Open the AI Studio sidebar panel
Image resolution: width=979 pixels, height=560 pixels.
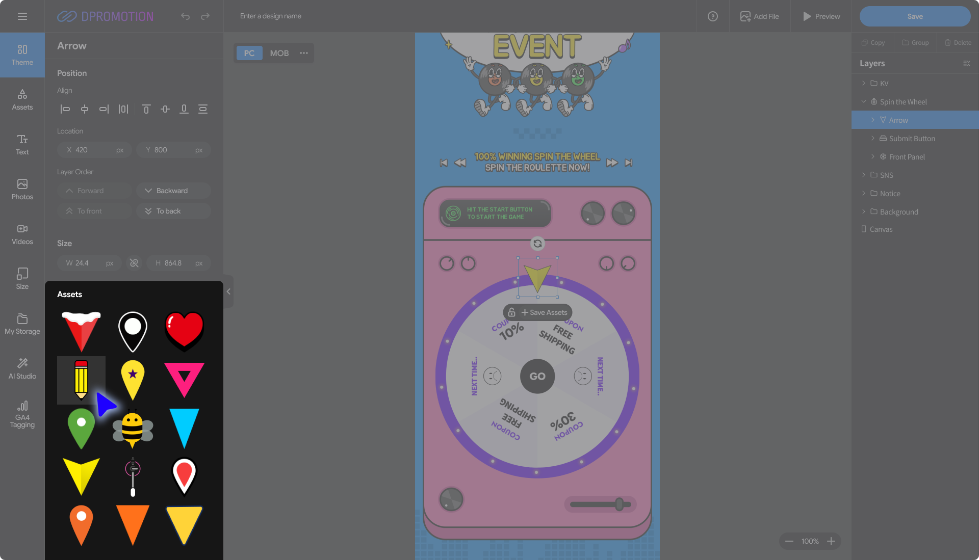pyautogui.click(x=22, y=368)
